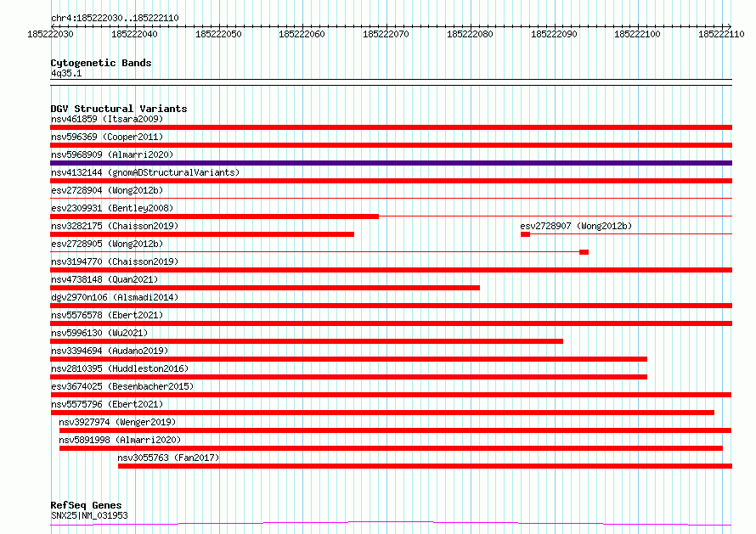Click the red bar under nsv3055763
756x534 pixels.
[x=426, y=466]
